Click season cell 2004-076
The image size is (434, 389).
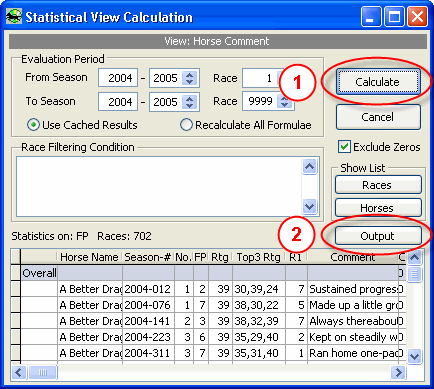148,305
